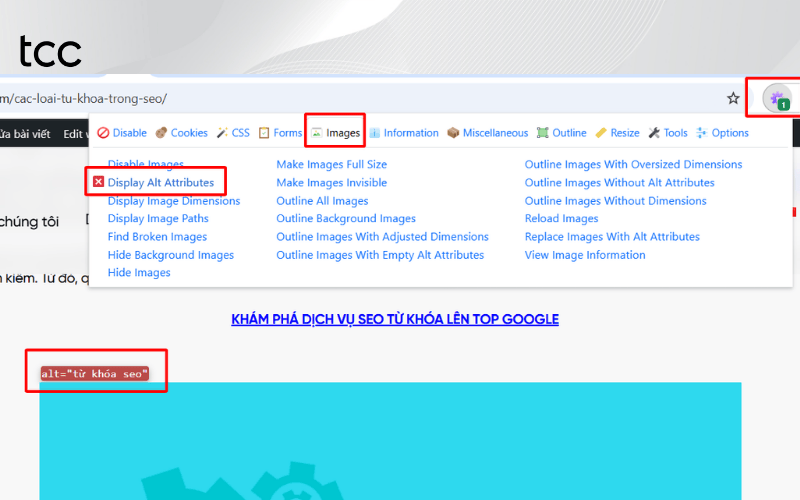Viewport: 800px width, 500px height.
Task: Click Outline Images Without Dimensions
Action: pos(615,201)
